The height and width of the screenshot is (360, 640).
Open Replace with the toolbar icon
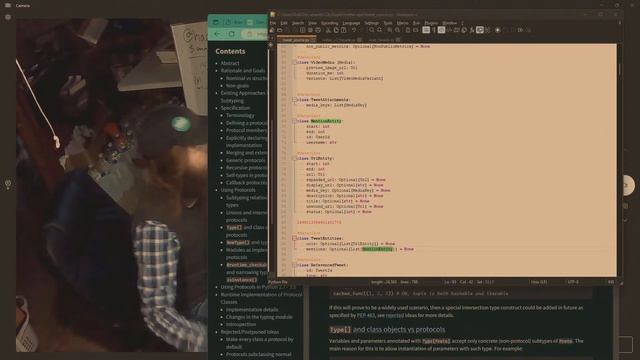tap(379, 30)
